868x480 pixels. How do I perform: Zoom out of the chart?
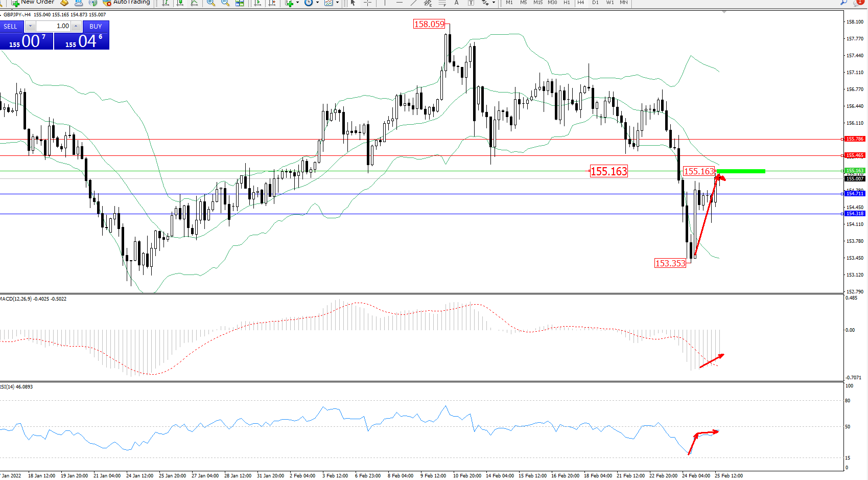pos(225,3)
